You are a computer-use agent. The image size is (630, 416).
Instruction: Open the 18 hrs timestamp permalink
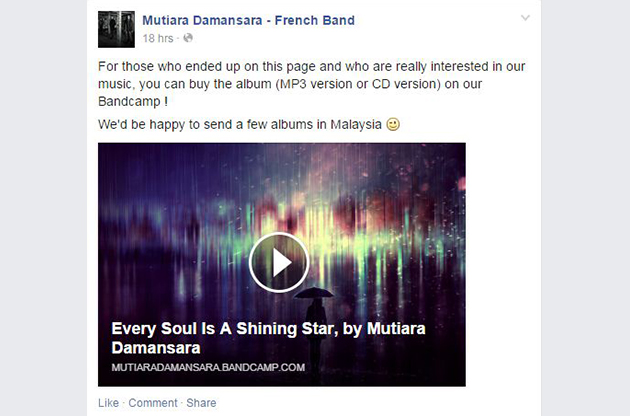158,38
